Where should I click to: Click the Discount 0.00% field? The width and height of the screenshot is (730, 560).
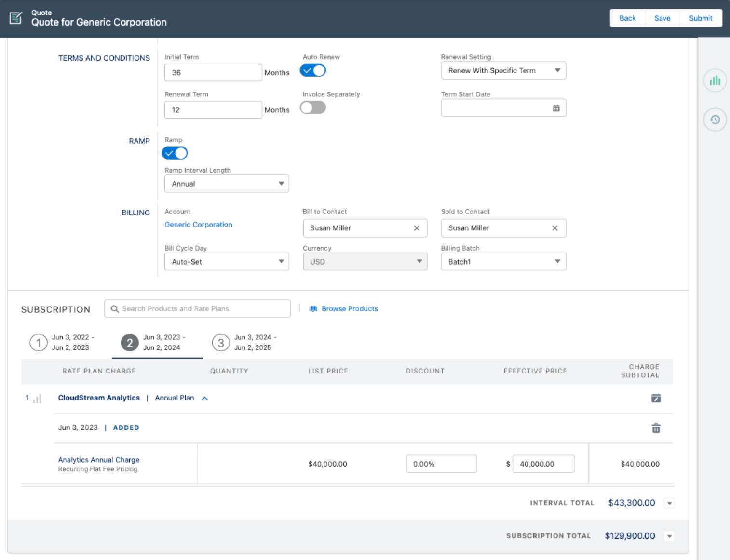[x=441, y=464]
